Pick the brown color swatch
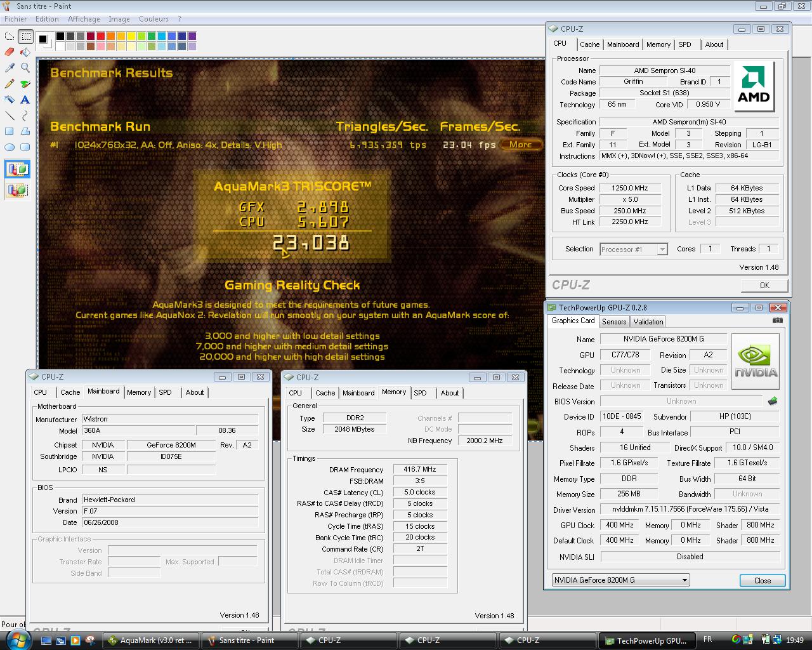Viewport: 812px width, 650px height. (x=90, y=46)
